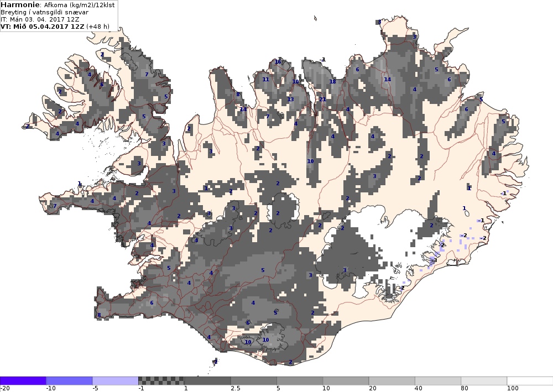Click the gray 2.5 to 5 legend swatch
Image resolution: width=553 pixels, height=392 pixels.
254,381
